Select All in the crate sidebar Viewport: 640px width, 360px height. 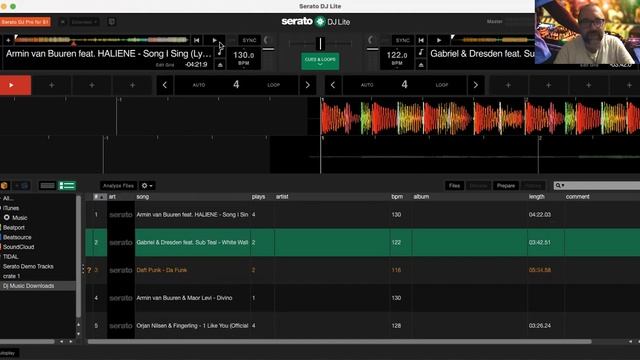(x=8, y=198)
